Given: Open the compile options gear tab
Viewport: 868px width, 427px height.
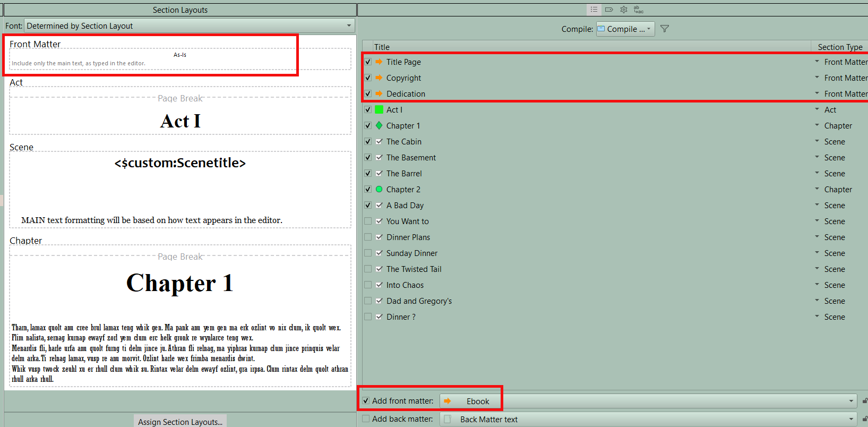Looking at the screenshot, I should pos(624,10).
